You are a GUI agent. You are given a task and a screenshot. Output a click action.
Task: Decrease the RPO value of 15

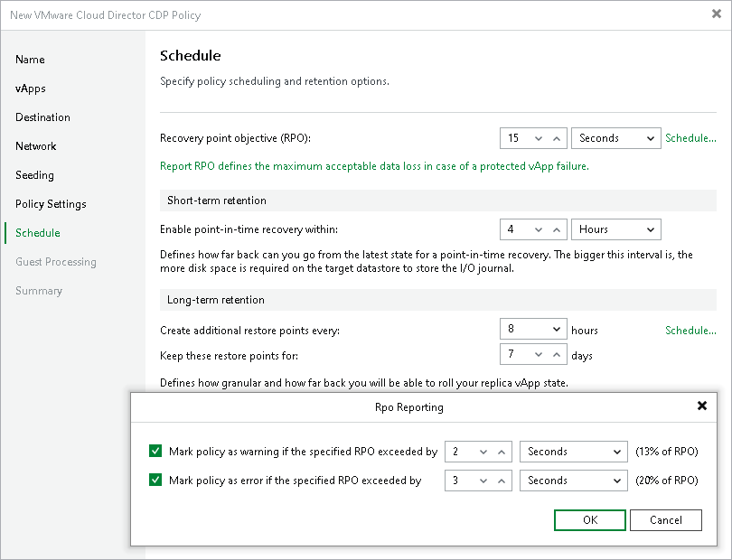tap(539, 138)
